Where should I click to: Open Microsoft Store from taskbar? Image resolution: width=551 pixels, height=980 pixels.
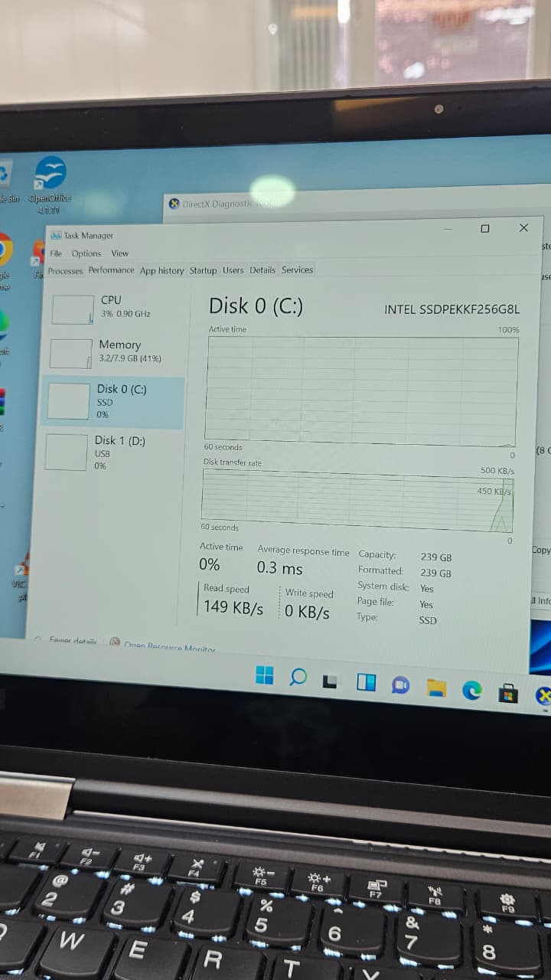pyautogui.click(x=508, y=694)
